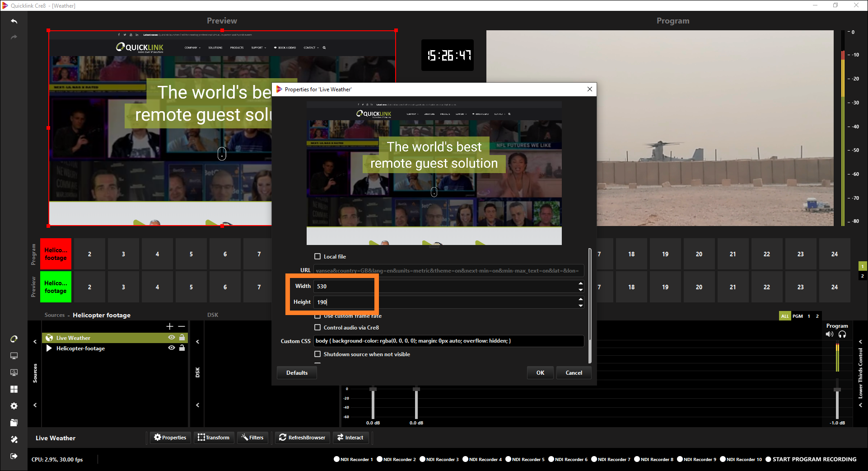Viewport: 868px width, 471px height.
Task: Select the ALL audio mixer tab
Action: point(785,316)
